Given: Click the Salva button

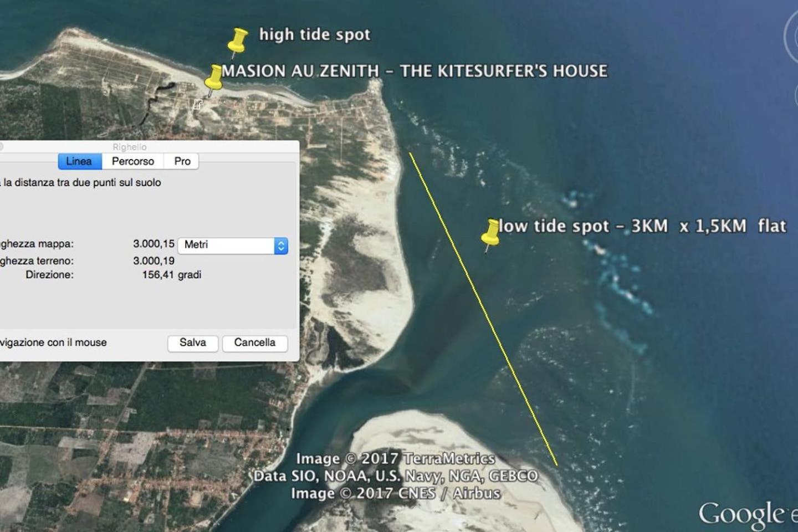Looking at the screenshot, I should tap(193, 342).
